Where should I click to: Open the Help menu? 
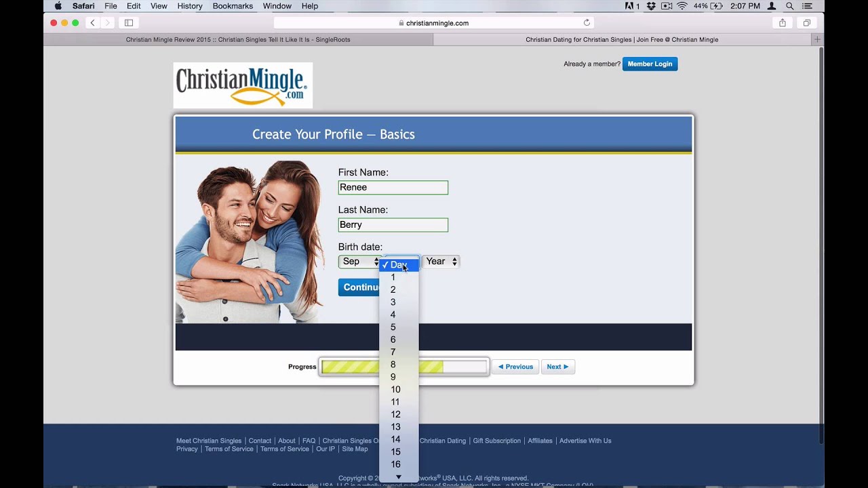click(310, 6)
